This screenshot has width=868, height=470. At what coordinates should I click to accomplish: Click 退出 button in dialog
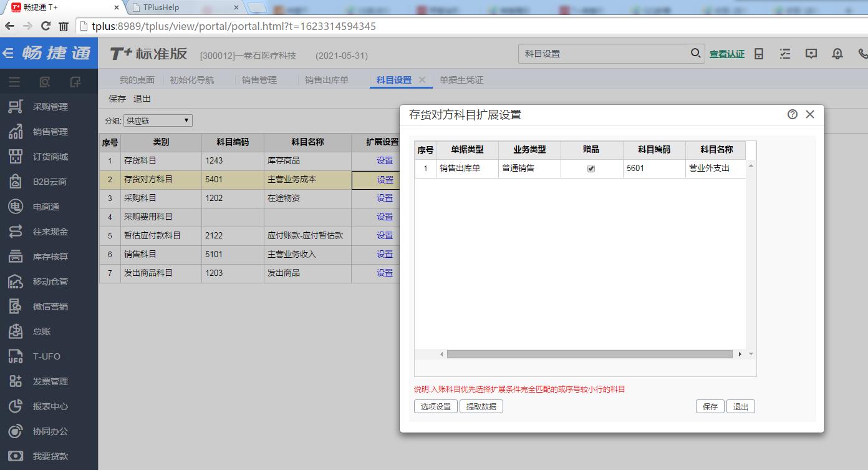pyautogui.click(x=741, y=406)
